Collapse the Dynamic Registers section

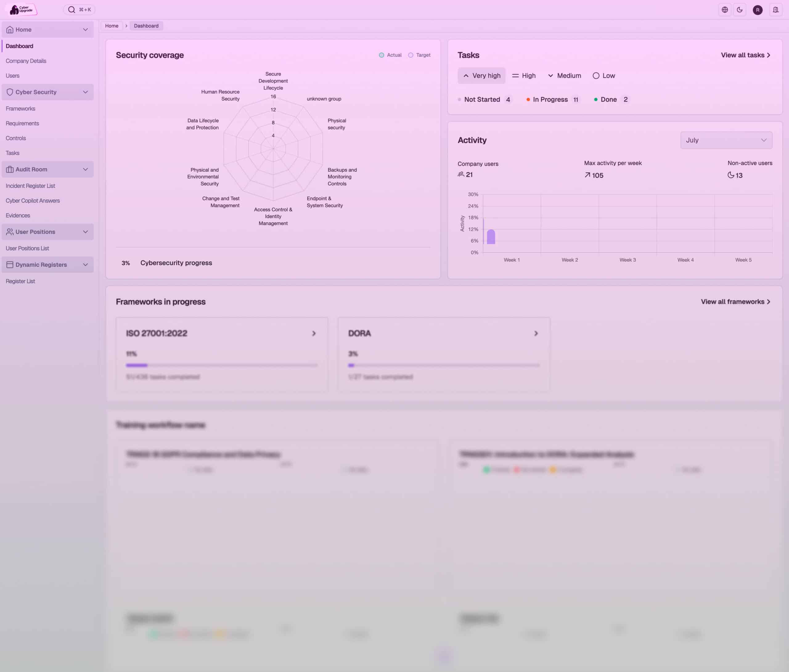(85, 265)
